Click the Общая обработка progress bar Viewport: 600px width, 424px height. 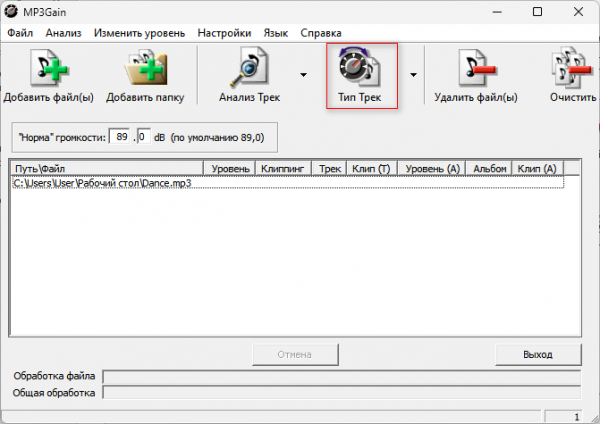pos(342,393)
